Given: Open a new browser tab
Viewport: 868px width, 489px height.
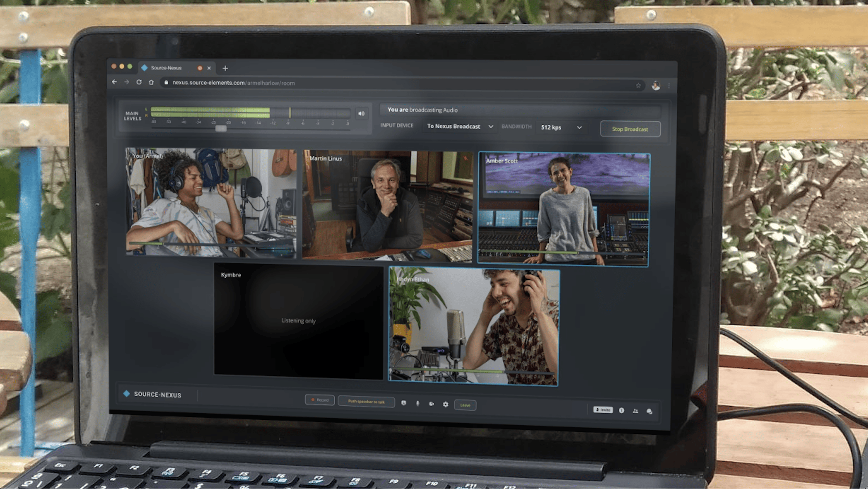Looking at the screenshot, I should 226,68.
